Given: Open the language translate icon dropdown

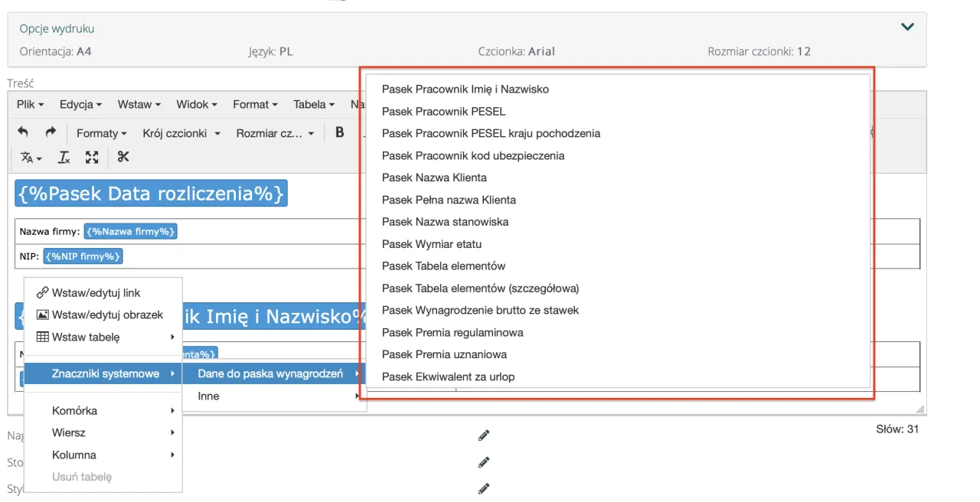Looking at the screenshot, I should [x=31, y=157].
